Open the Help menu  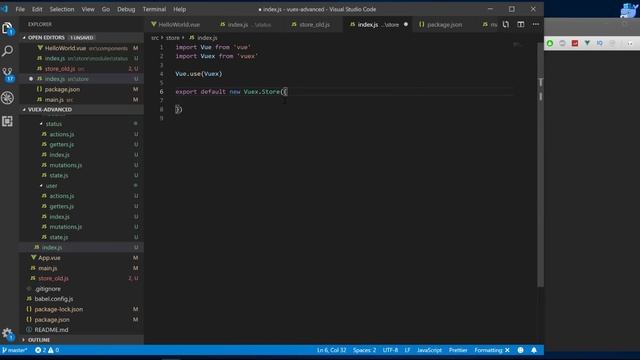179,9
